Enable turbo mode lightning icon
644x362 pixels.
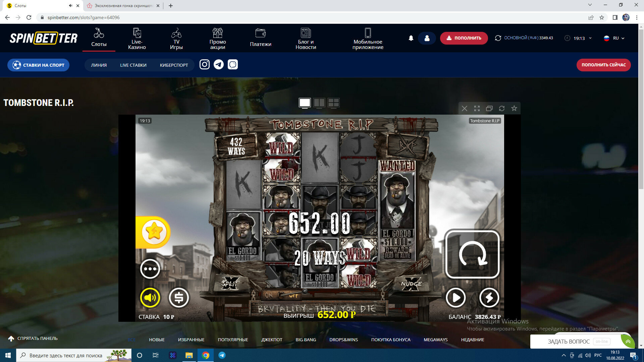[x=489, y=297]
